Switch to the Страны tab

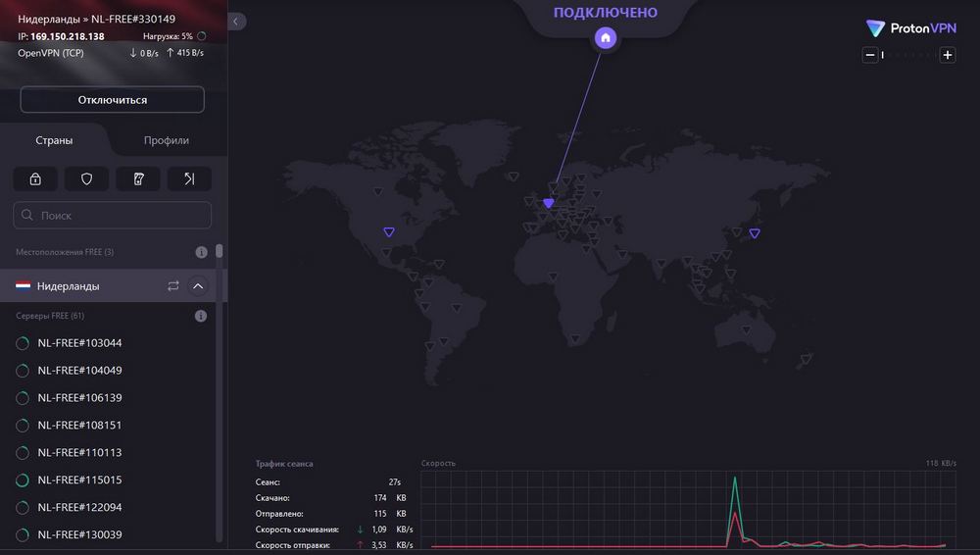(x=54, y=140)
